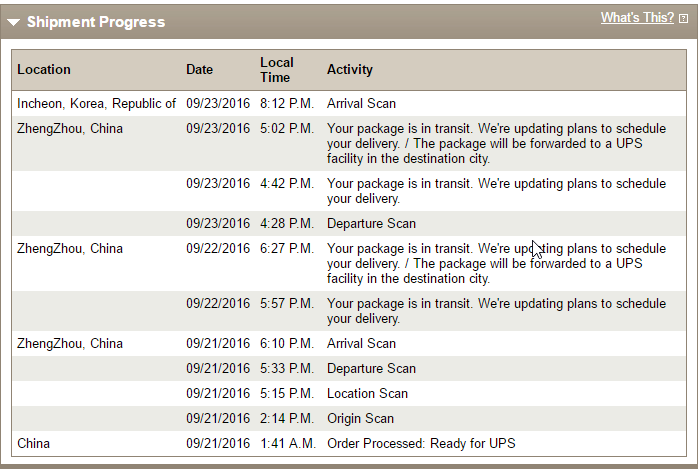Image resolution: width=700 pixels, height=470 pixels.
Task: Select the Location column header
Action: click(x=44, y=70)
